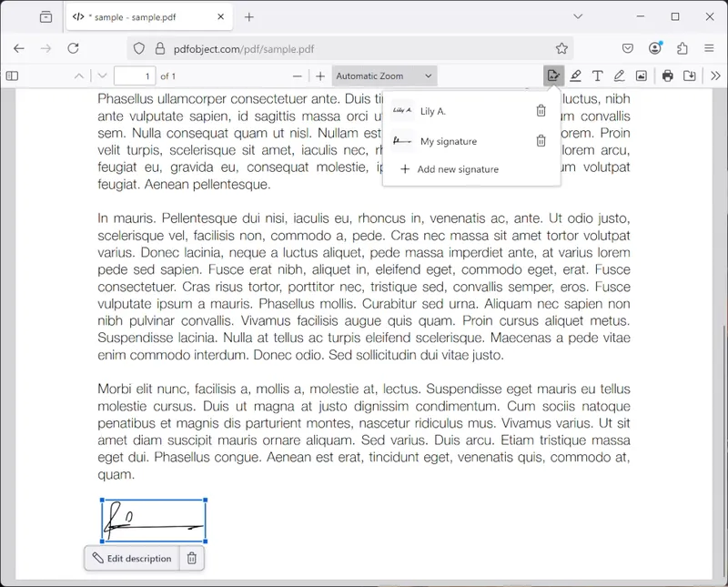Delete the Lily A. saved signature

pos(541,111)
